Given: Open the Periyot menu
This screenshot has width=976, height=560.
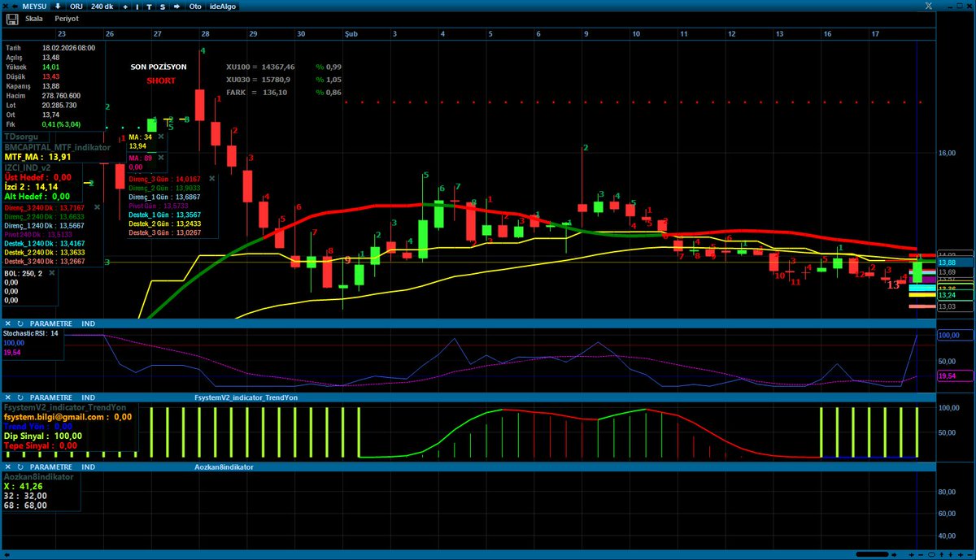Looking at the screenshot, I should pos(67,18).
